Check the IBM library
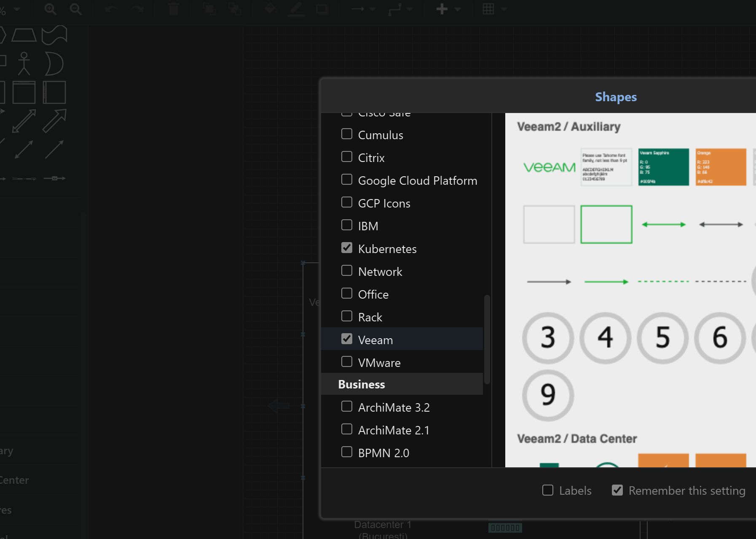 click(347, 225)
